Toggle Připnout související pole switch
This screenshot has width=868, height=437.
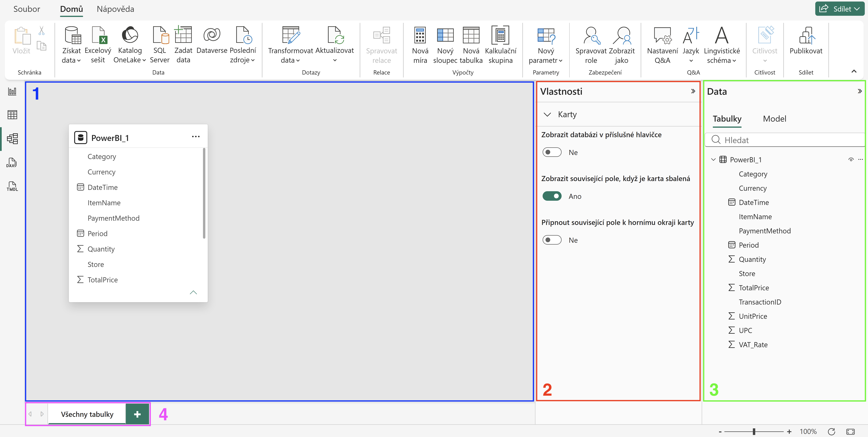coord(552,240)
